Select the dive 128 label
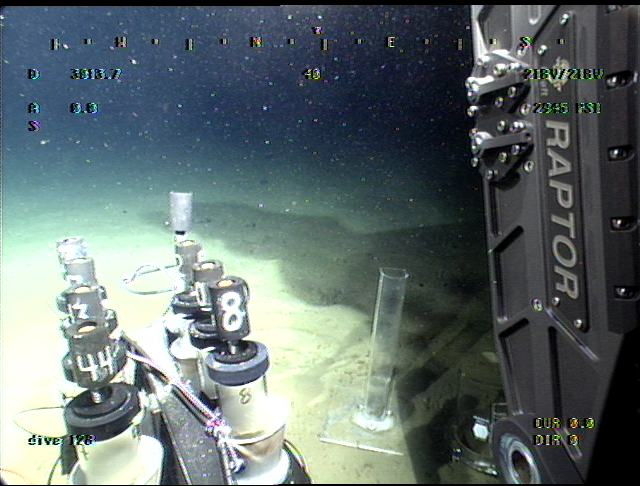The image size is (640, 486). (x=60, y=439)
